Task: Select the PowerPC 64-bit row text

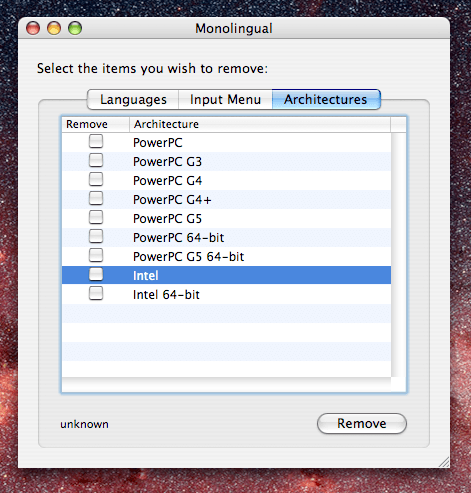Action: [178, 238]
